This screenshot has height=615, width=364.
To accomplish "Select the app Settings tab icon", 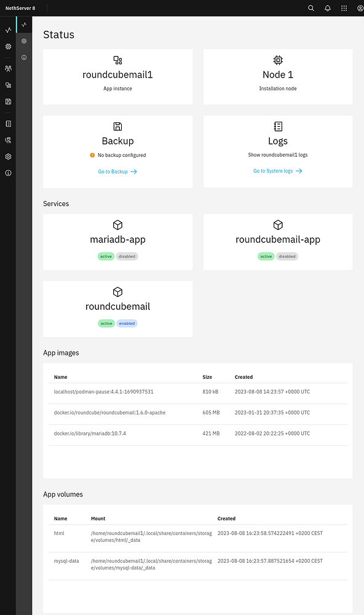I will point(24,41).
